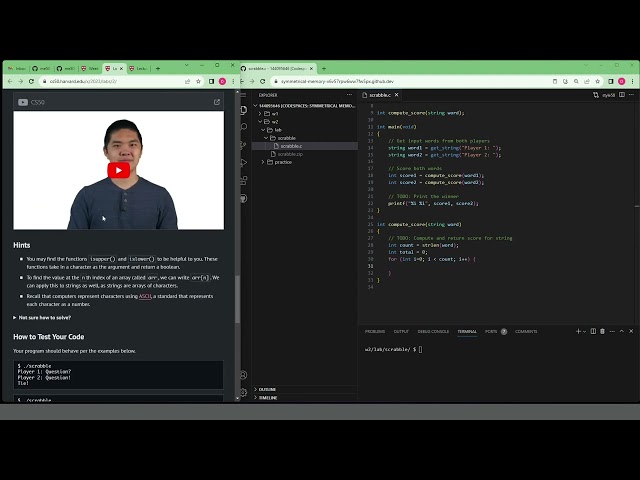The width and height of the screenshot is (640, 480).
Task: Open Source Control view in the activity bar
Action: [x=244, y=145]
